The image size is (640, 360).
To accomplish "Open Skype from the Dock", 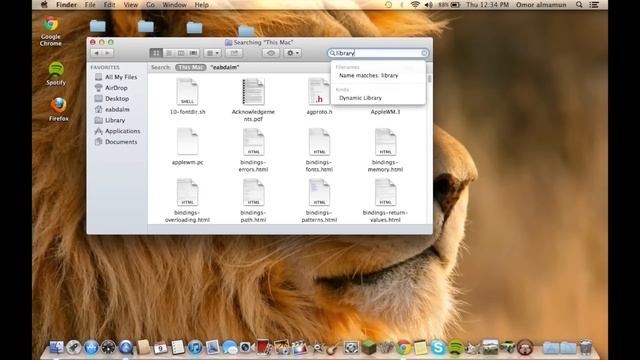I will [438, 347].
